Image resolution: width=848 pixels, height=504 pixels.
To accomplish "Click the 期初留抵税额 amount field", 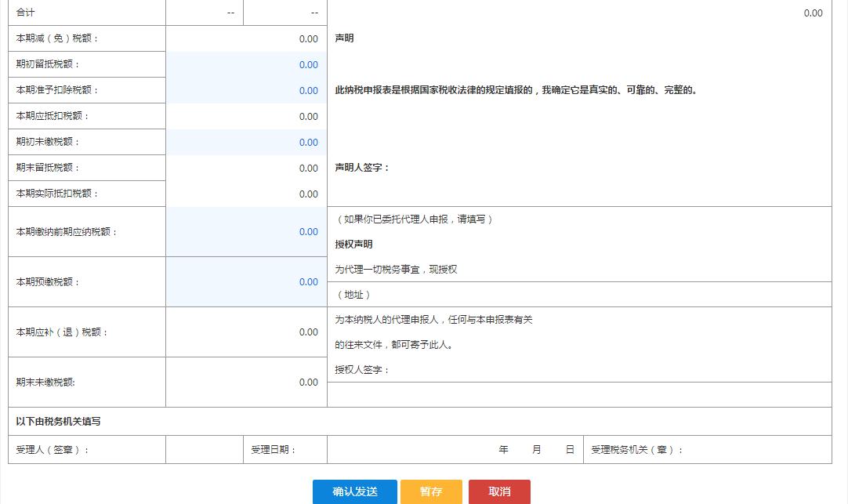I will coord(246,65).
